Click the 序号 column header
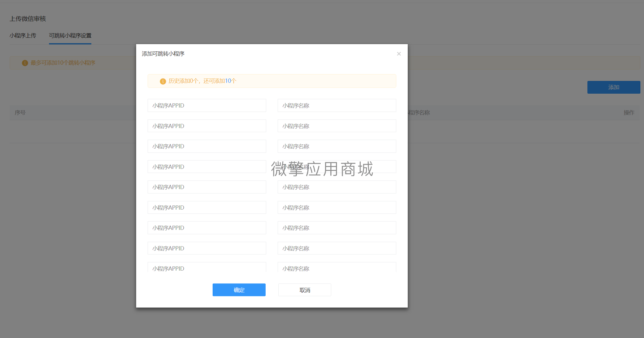 [20, 113]
